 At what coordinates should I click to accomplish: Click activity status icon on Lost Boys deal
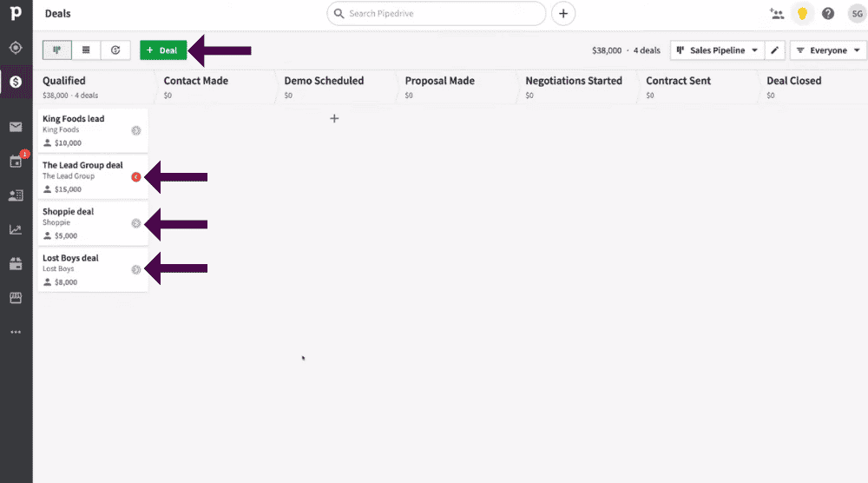pyautogui.click(x=135, y=270)
